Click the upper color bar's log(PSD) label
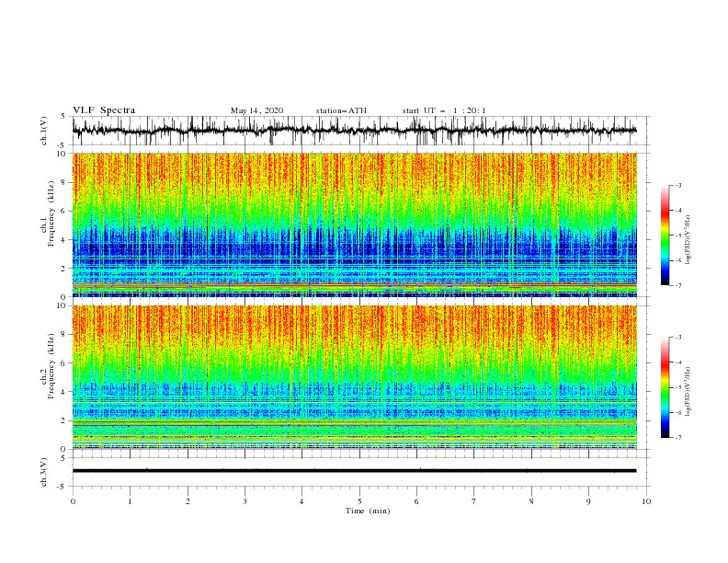 (x=688, y=240)
